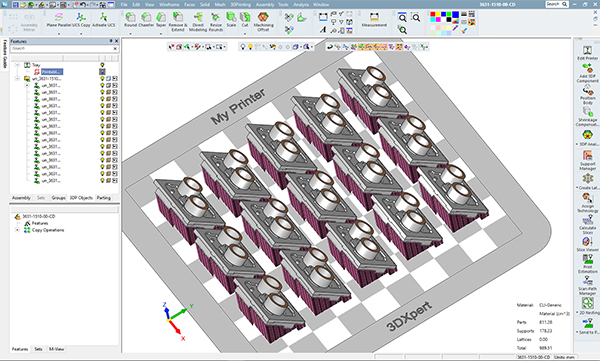The width and height of the screenshot is (600, 361).
Task: Select the Scale tool
Action: pyautogui.click(x=231, y=20)
